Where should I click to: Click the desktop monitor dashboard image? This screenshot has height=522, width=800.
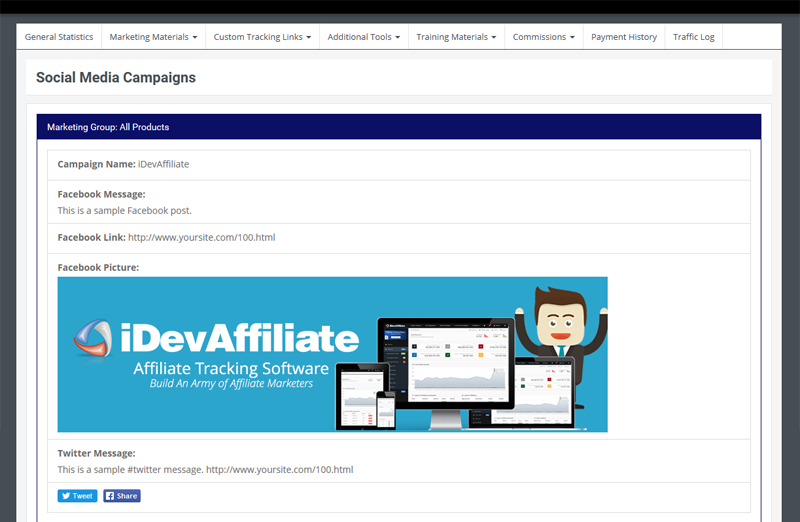446,372
